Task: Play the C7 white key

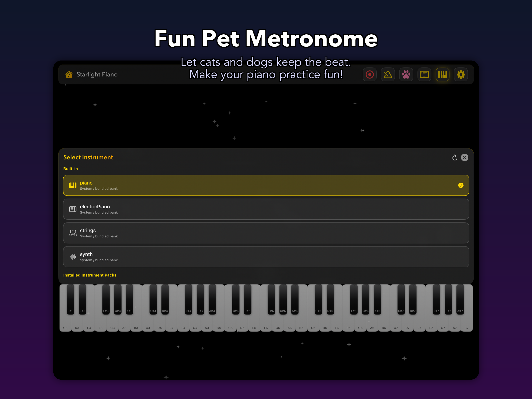Action: 396,323
